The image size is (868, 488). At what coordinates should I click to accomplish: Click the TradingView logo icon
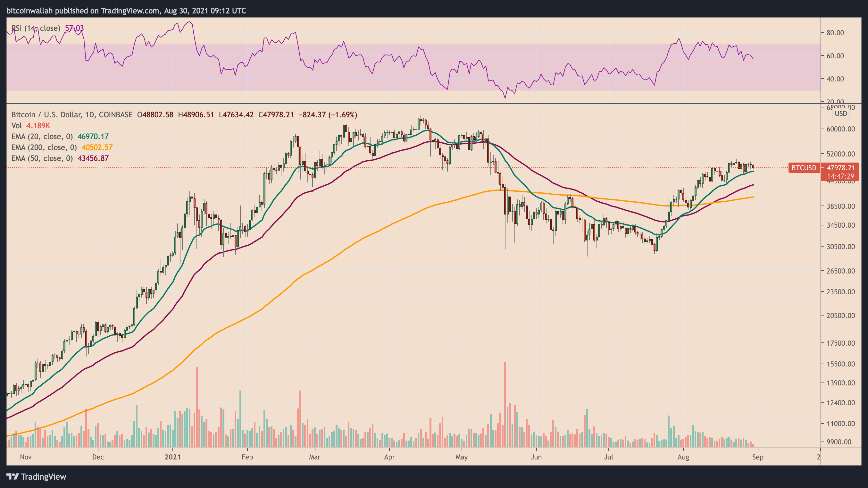(x=13, y=476)
